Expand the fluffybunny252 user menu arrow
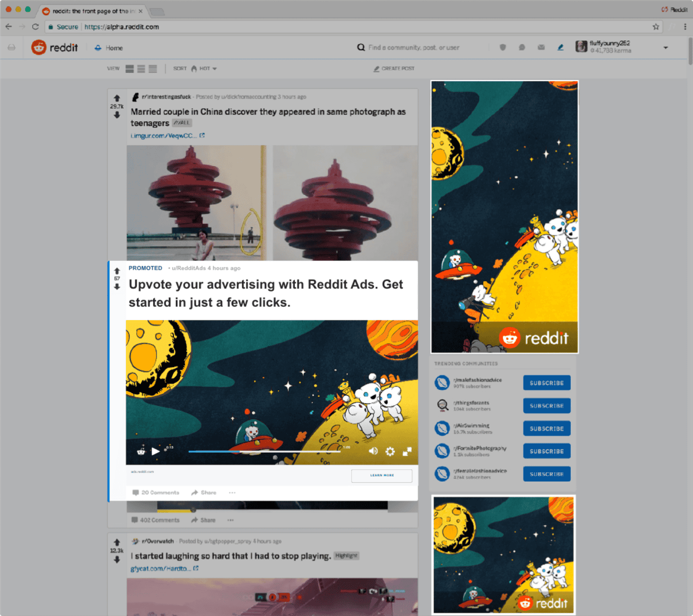Image resolution: width=693 pixels, height=616 pixels. [665, 48]
